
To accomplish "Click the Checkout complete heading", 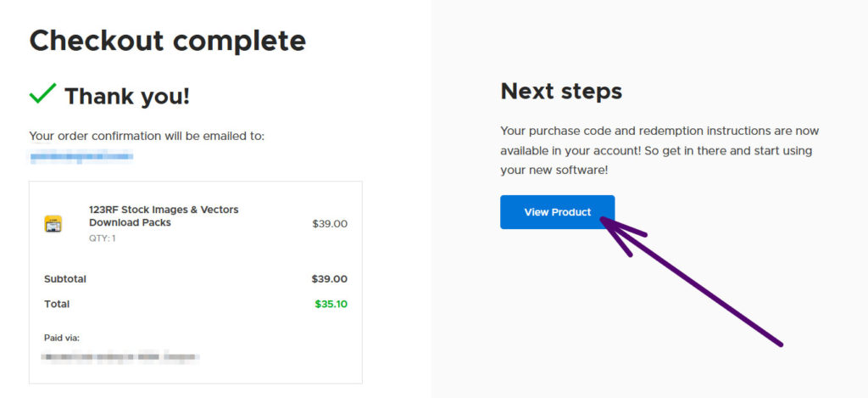I will click(167, 40).
